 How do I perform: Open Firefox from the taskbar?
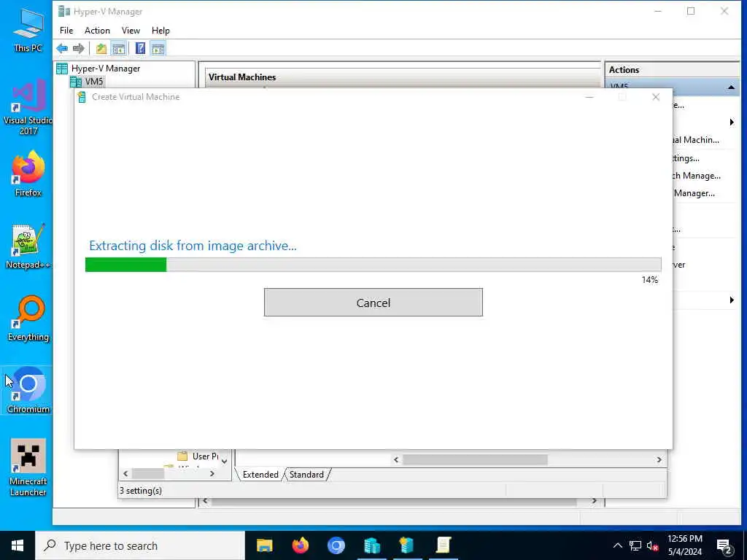300,545
